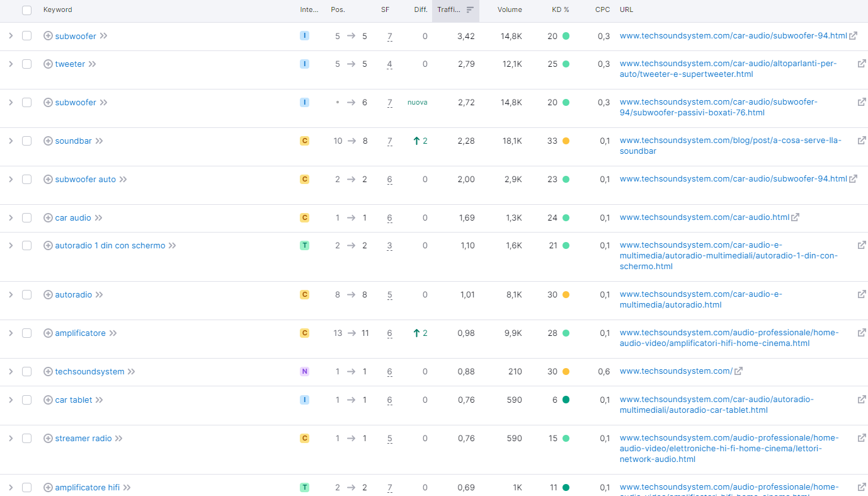The height and width of the screenshot is (496, 868).
Task: Sort table by Keyword column header
Action: [x=57, y=9]
